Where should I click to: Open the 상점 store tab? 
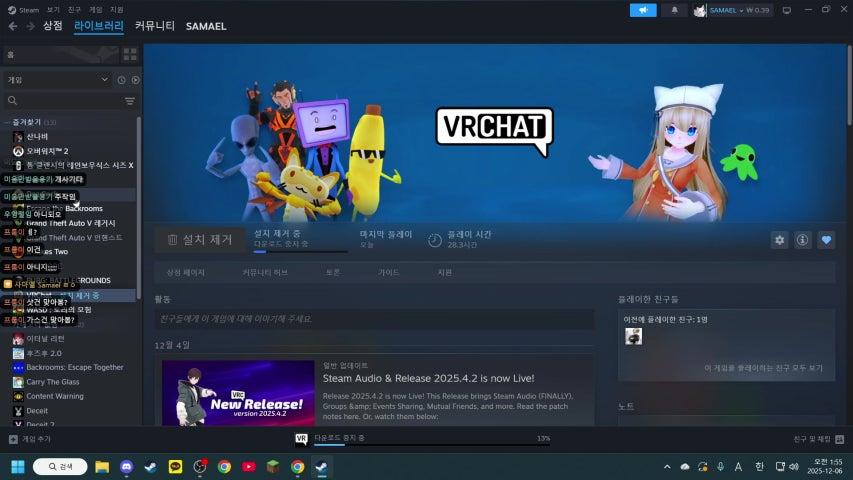(x=52, y=25)
